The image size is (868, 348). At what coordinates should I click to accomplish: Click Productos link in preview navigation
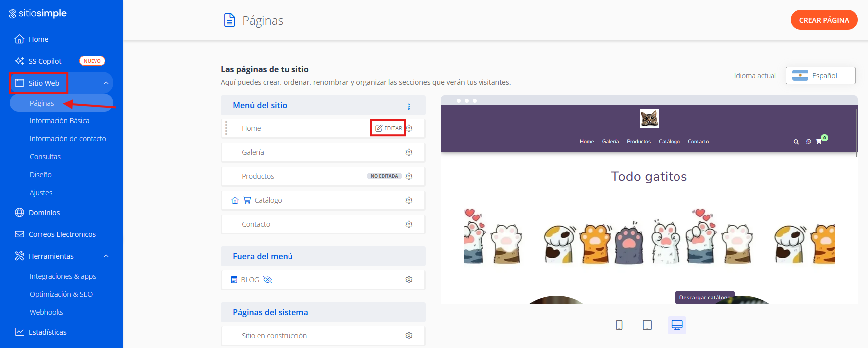[639, 142]
